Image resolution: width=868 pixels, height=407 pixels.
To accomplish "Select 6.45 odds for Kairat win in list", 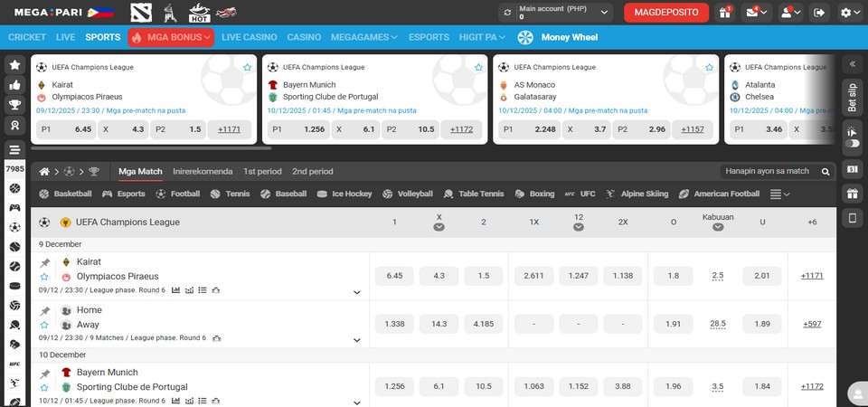I will pos(394,276).
